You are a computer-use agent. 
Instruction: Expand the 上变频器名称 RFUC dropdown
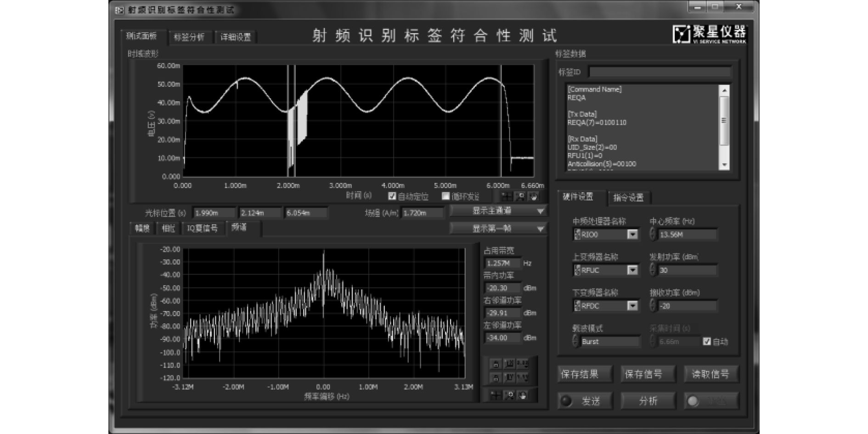[632, 270]
